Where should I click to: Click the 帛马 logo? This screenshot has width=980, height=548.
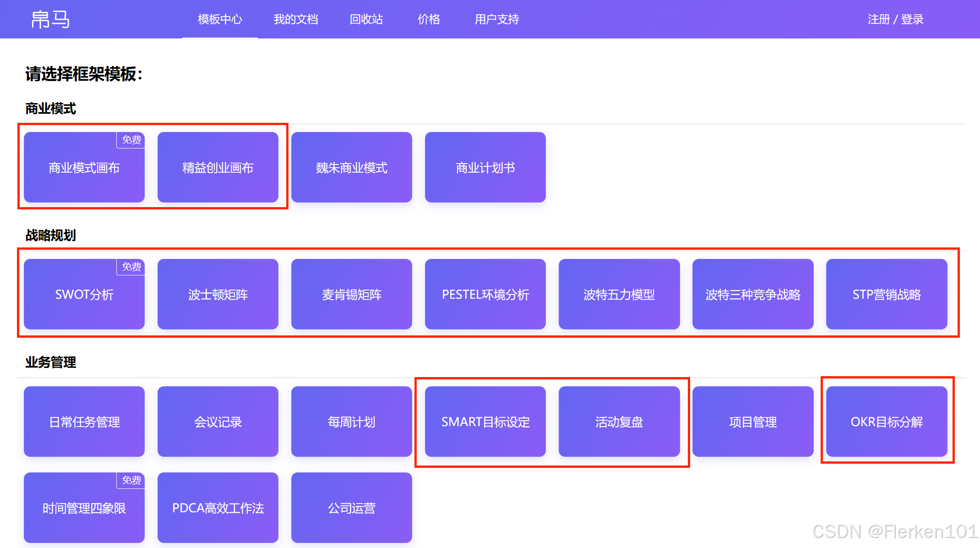click(x=50, y=19)
